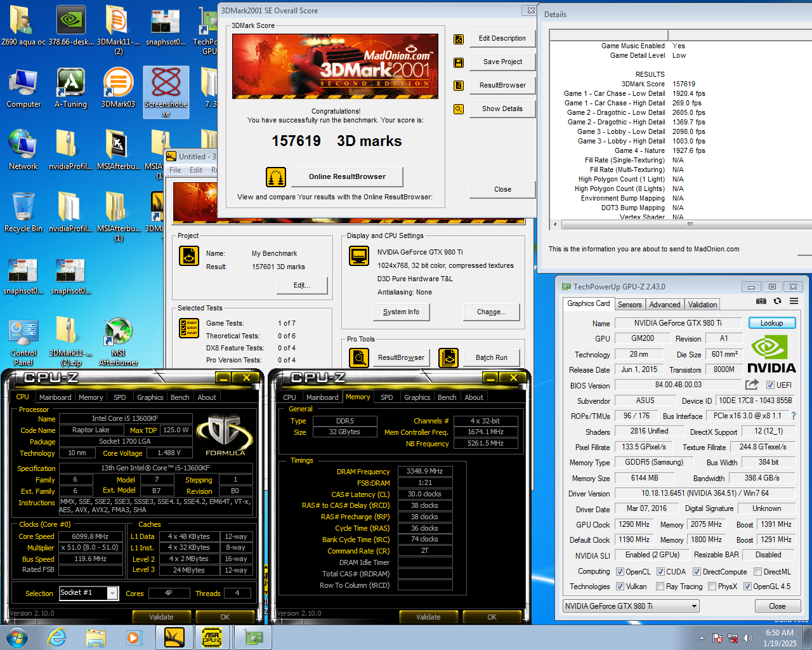Open SPD tab in right CPU-Z window
The image size is (812, 650).
pos(387,397)
